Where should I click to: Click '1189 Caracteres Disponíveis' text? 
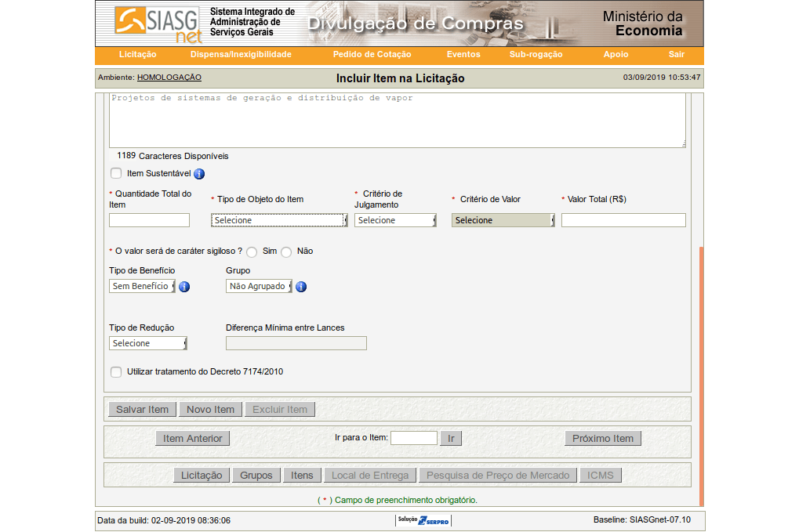pyautogui.click(x=173, y=156)
